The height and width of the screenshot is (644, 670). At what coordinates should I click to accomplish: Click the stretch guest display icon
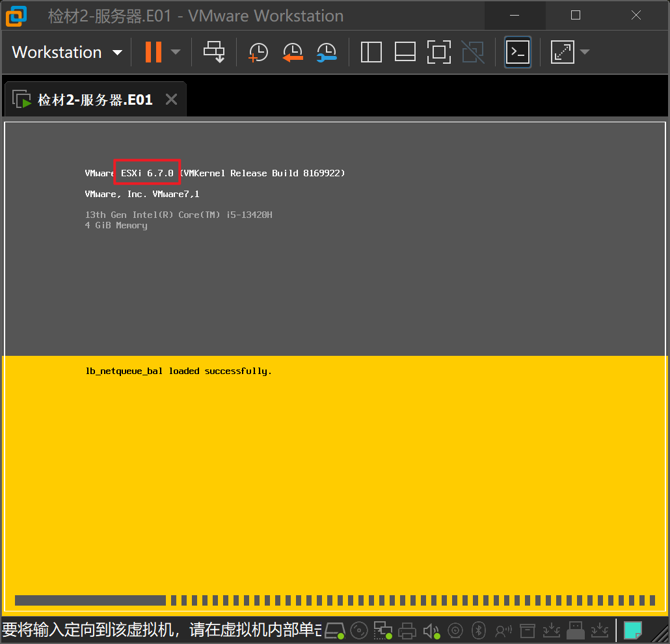[x=562, y=52]
